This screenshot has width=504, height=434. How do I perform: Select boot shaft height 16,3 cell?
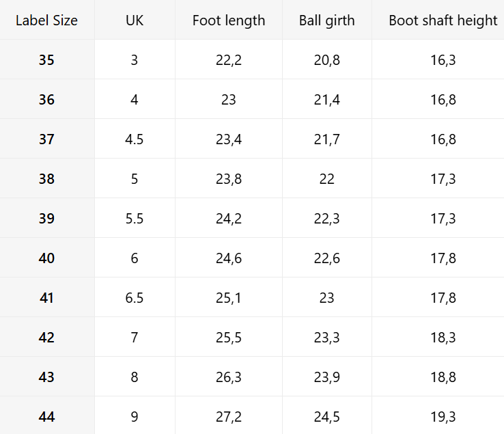tap(443, 60)
